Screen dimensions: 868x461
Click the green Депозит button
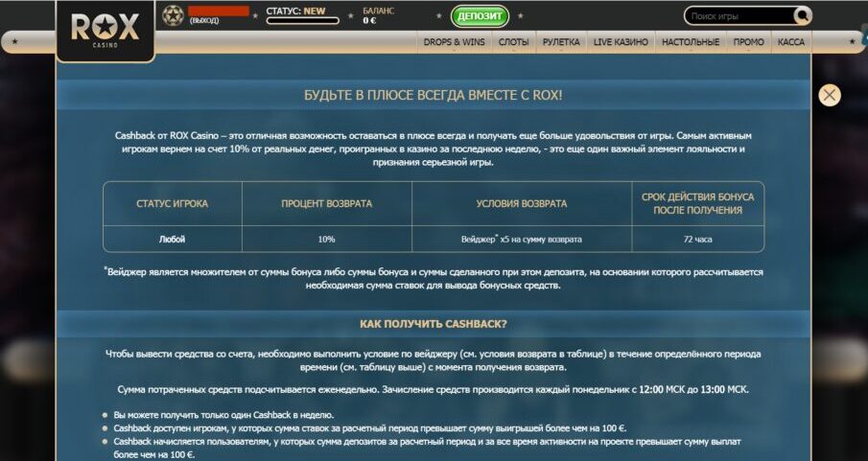[x=480, y=16]
